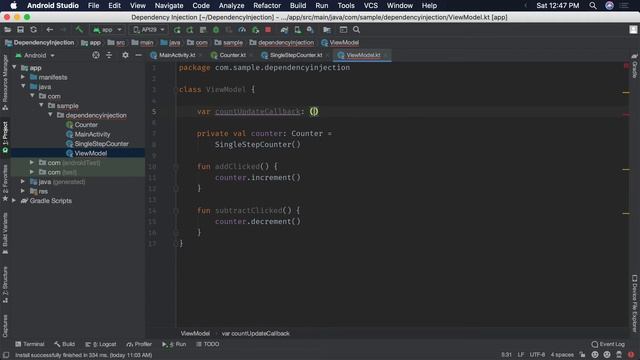
Task: Select Counter file in project tree
Action: click(x=82, y=124)
